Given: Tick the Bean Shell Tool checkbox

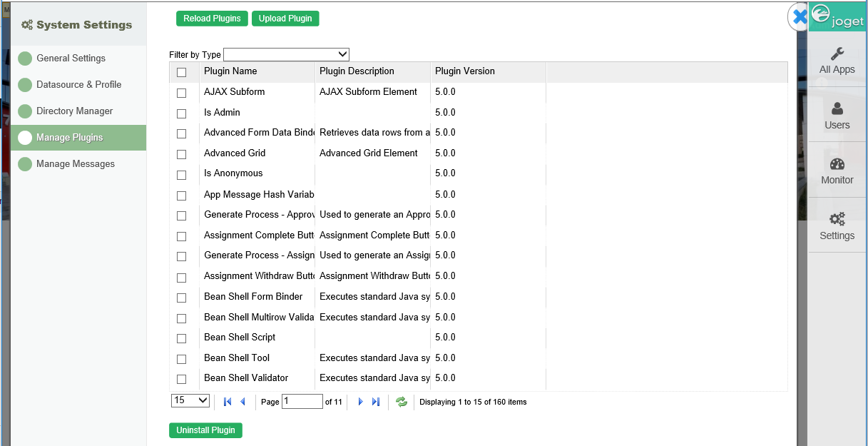Looking at the screenshot, I should [x=181, y=359].
